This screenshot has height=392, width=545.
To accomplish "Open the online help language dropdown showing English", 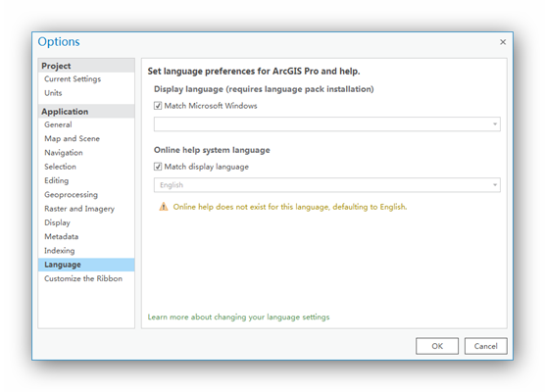I will tap(327, 185).
